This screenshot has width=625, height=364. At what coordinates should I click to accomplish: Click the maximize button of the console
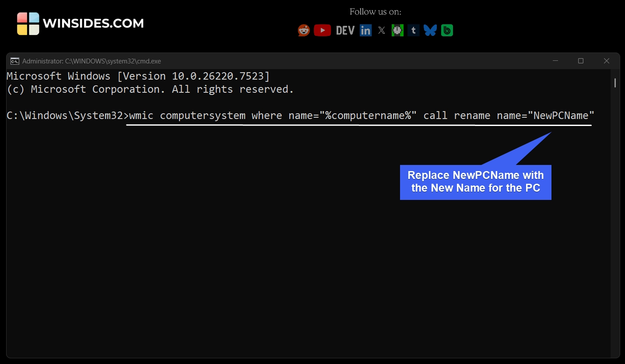click(x=581, y=61)
